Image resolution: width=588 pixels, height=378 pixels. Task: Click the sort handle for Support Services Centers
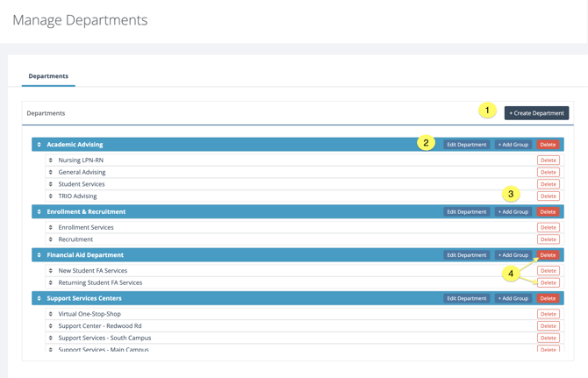[x=39, y=298]
